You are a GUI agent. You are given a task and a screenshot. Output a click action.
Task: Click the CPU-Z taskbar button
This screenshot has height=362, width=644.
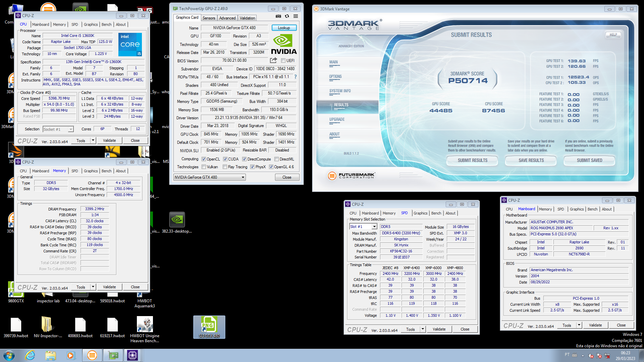coord(132,355)
